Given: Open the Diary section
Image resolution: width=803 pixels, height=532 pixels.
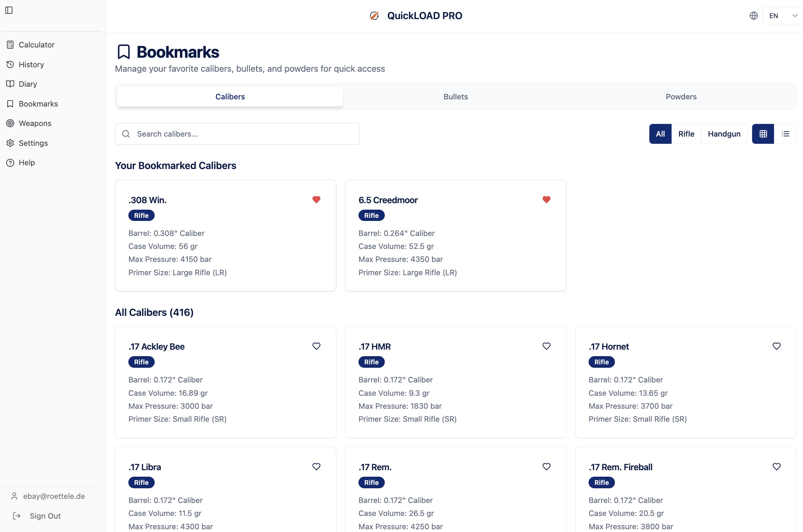Looking at the screenshot, I should pyautogui.click(x=28, y=84).
